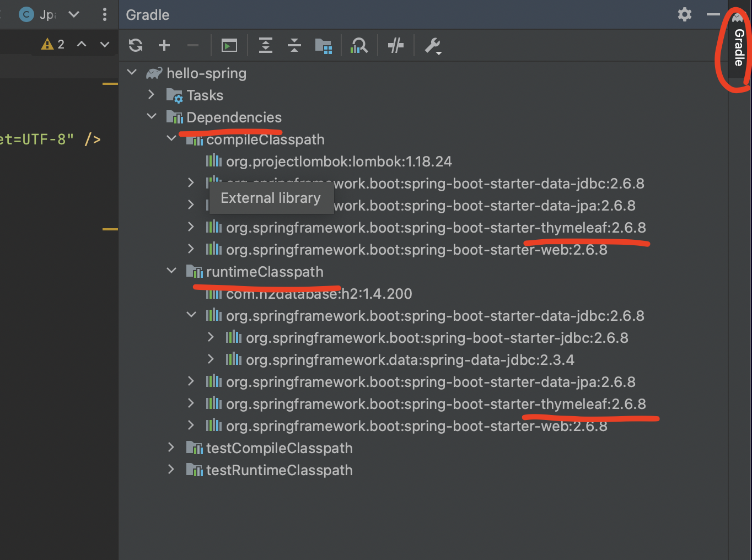The image size is (752, 560).
Task: Open the hidden editor tabs dropdown
Action: point(74,14)
